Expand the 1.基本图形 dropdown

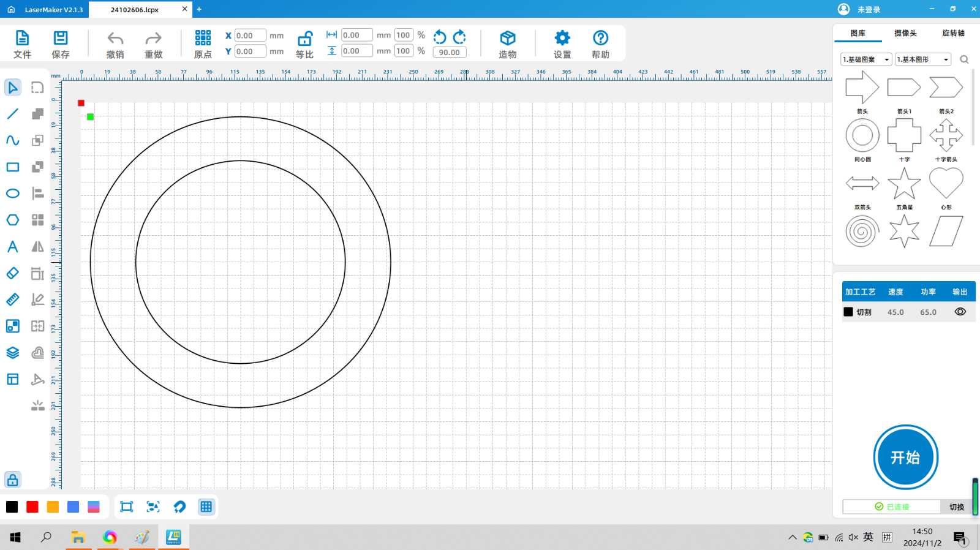923,59
